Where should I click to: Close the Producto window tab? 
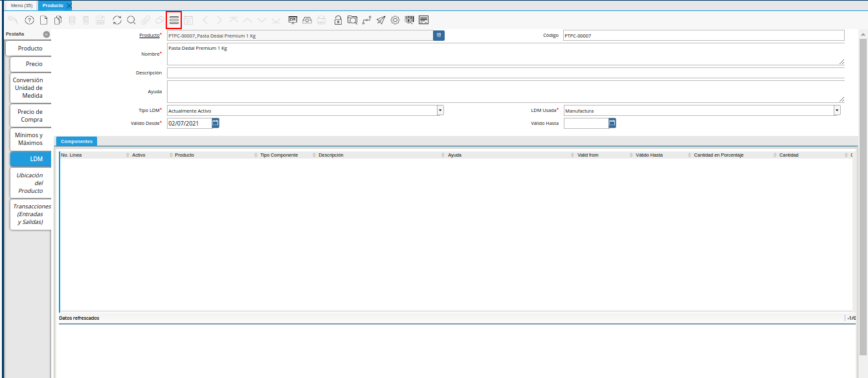[69, 5]
